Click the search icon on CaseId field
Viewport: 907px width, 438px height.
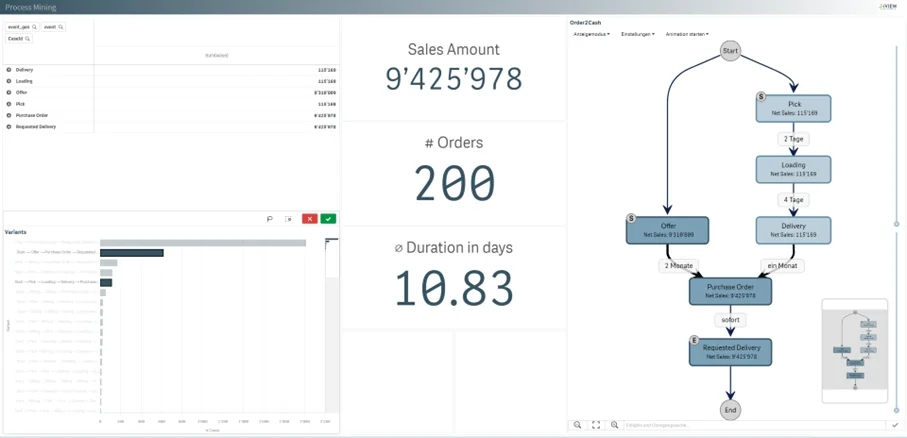pyautogui.click(x=28, y=39)
